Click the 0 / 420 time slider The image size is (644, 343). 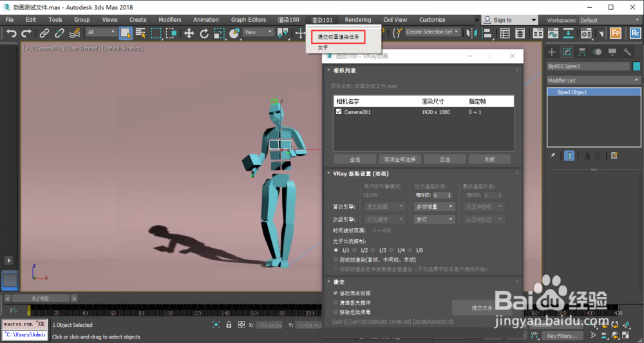point(40,298)
